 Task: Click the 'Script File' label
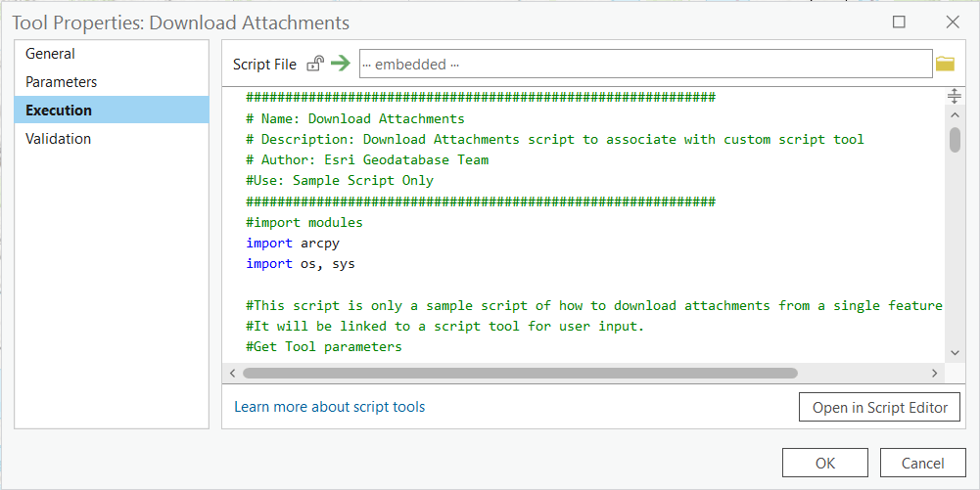[x=264, y=65]
